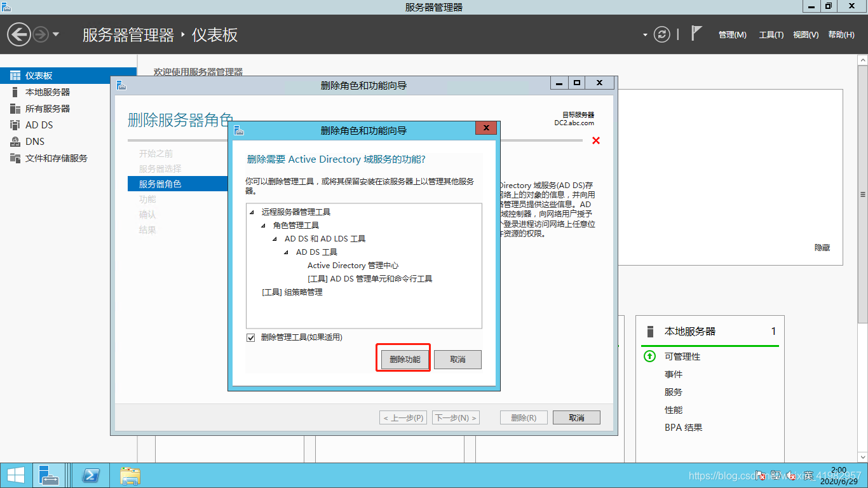Click the green 可管理性 status icon
The image size is (868, 488).
[x=649, y=356]
